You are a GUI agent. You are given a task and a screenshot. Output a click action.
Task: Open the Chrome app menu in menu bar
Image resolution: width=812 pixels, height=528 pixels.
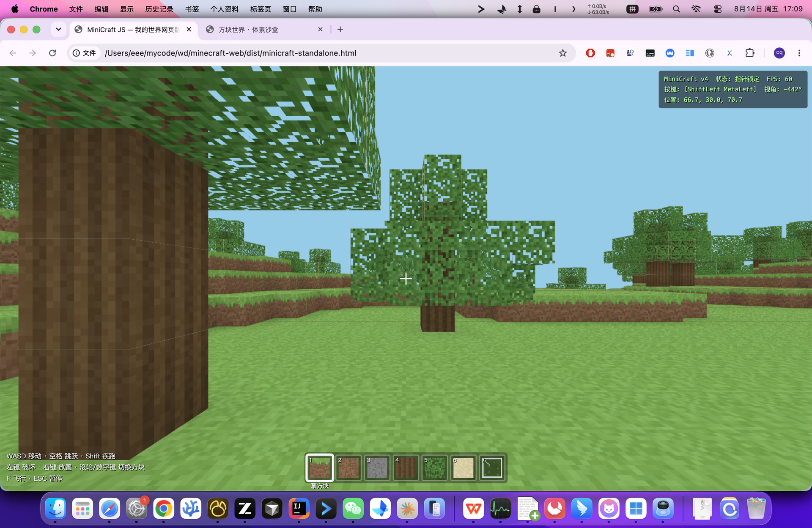click(x=44, y=9)
